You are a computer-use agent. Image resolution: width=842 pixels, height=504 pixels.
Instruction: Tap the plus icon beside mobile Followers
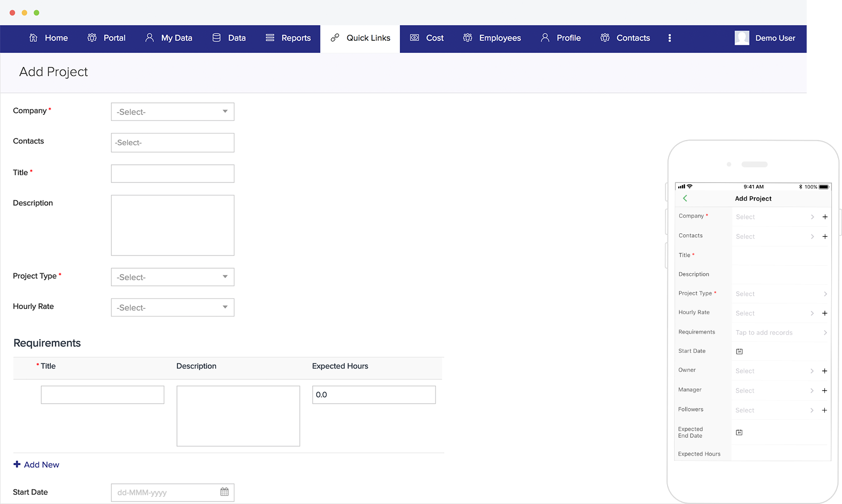(824, 410)
